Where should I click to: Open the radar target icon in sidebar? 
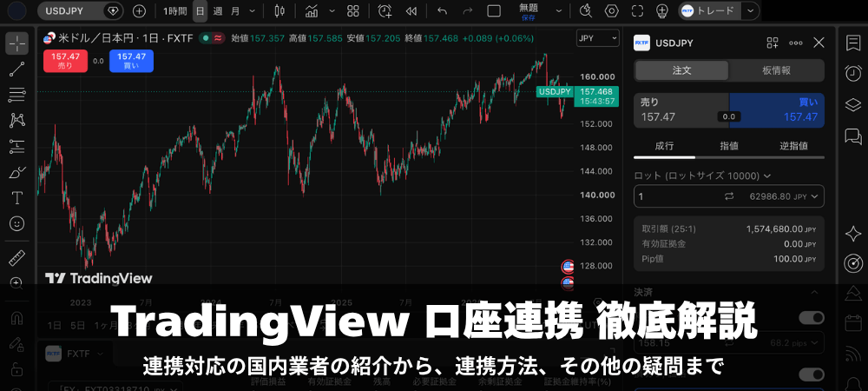coord(853,263)
